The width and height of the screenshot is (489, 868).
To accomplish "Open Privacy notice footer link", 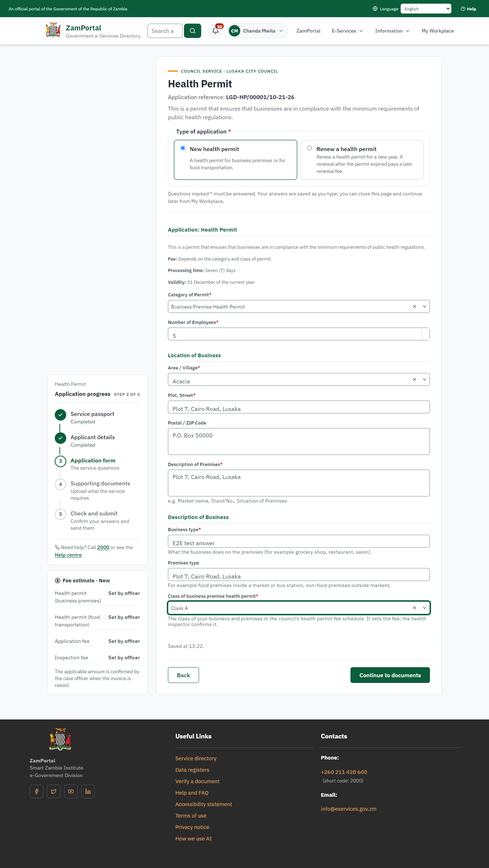I will tap(192, 827).
